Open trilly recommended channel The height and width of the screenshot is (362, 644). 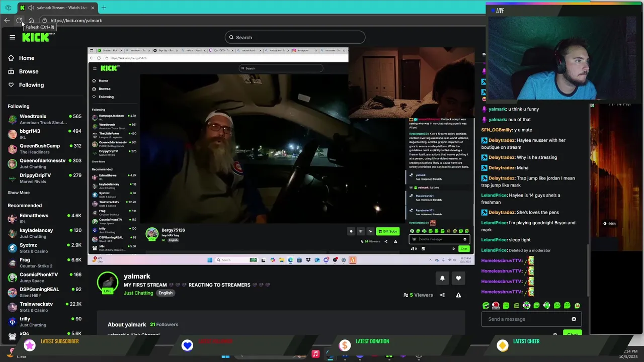pyautogui.click(x=44, y=321)
